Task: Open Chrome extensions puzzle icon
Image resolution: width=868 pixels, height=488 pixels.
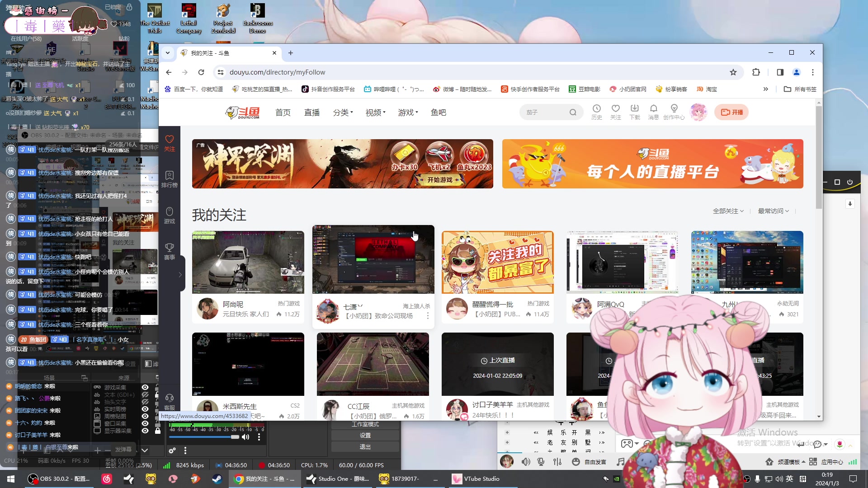Action: [x=756, y=72]
